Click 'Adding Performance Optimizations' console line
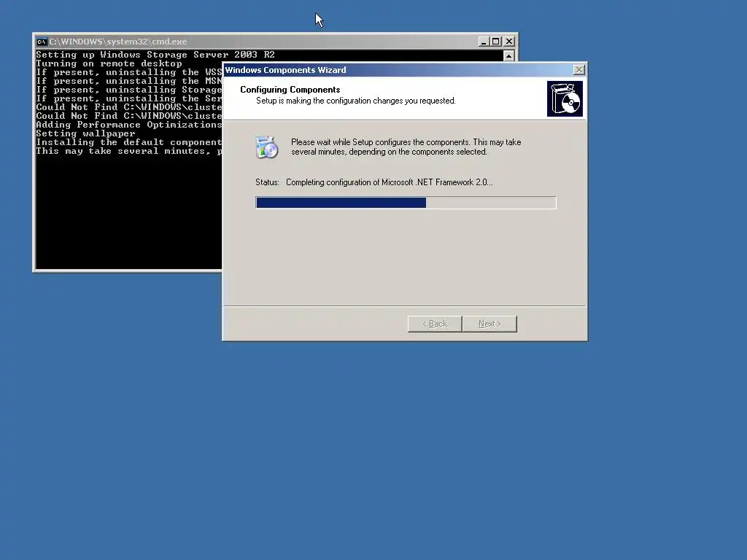747x560 pixels. point(128,125)
